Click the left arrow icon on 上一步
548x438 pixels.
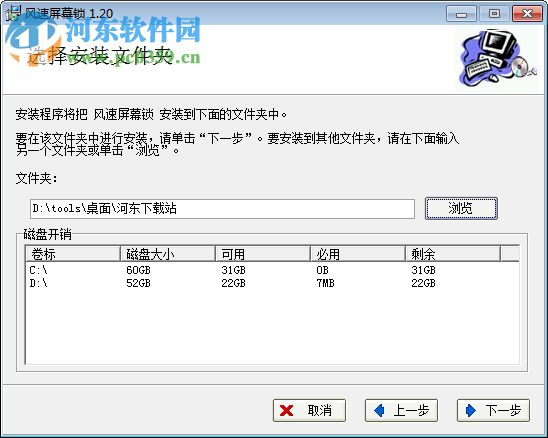click(379, 410)
